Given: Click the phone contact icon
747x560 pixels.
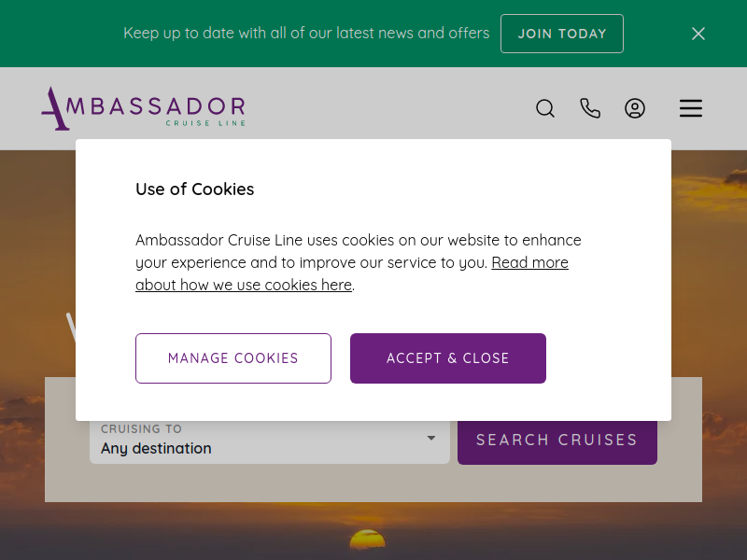Looking at the screenshot, I should 590,108.
